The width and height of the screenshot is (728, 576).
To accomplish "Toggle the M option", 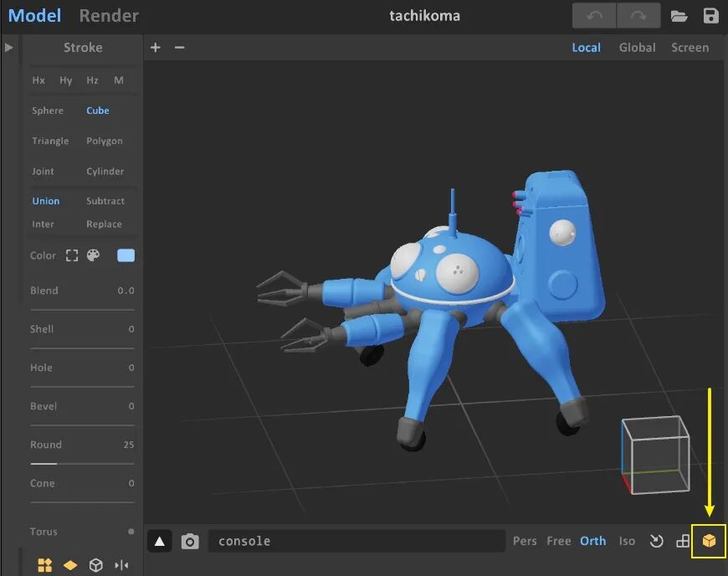I will click(119, 80).
